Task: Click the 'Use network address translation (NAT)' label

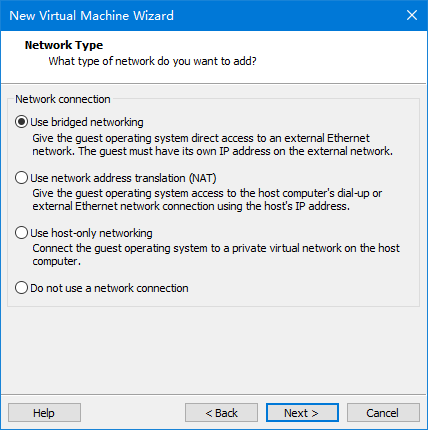Action: [x=123, y=178]
